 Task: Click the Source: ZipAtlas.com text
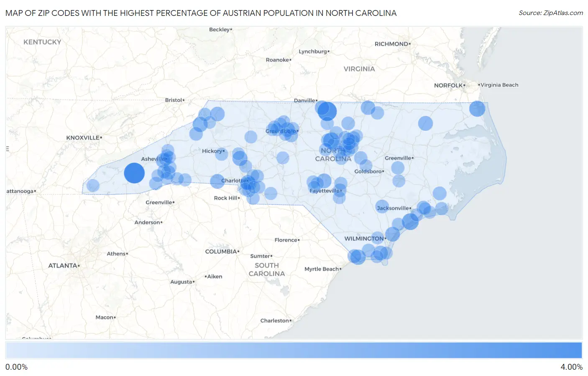click(551, 13)
